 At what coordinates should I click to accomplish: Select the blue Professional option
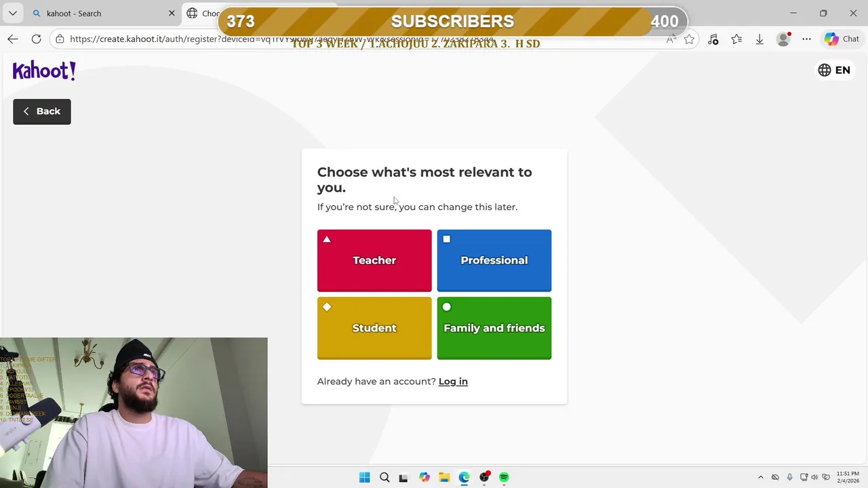[x=494, y=260]
